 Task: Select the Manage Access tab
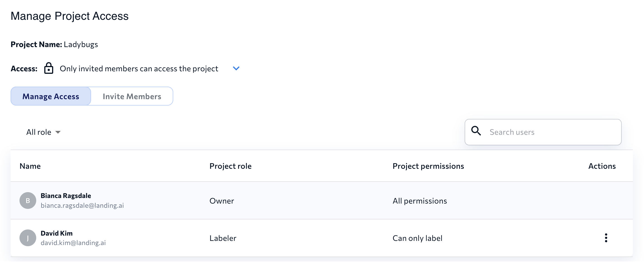click(x=51, y=96)
